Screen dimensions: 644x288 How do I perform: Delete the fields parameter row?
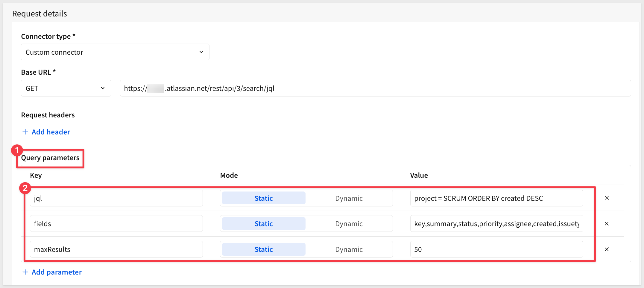coord(607,224)
